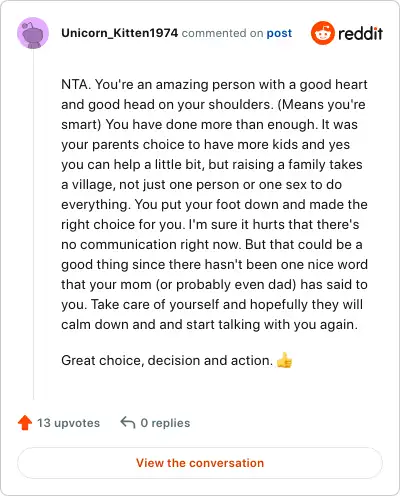
Task: Click the View the conversation button
Action: pos(200,463)
